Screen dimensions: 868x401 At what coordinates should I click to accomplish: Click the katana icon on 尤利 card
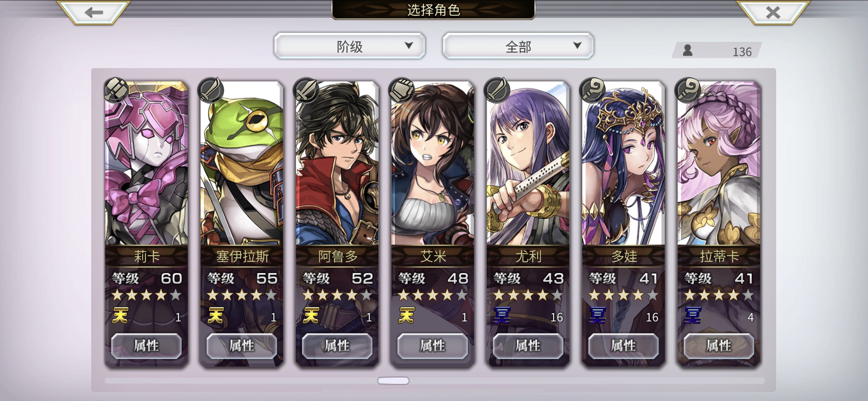click(x=497, y=90)
